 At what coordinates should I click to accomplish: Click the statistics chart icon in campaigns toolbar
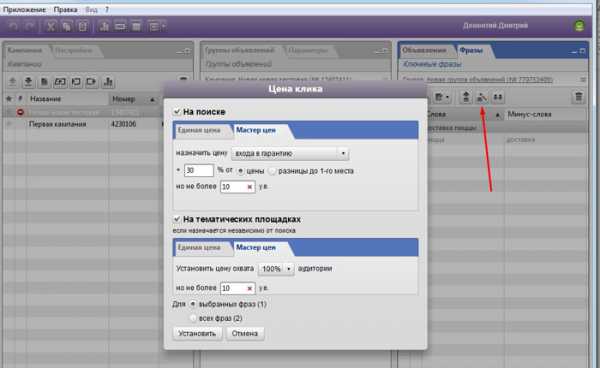pos(108,81)
